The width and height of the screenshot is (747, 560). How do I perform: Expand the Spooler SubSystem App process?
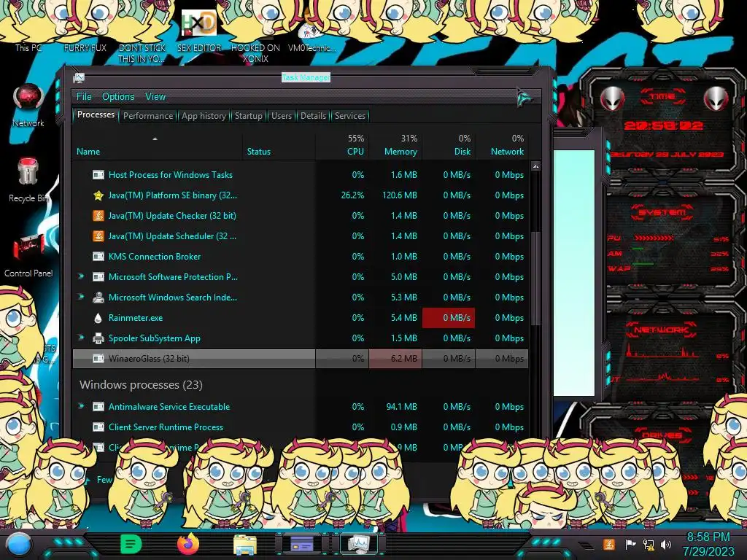pos(81,338)
